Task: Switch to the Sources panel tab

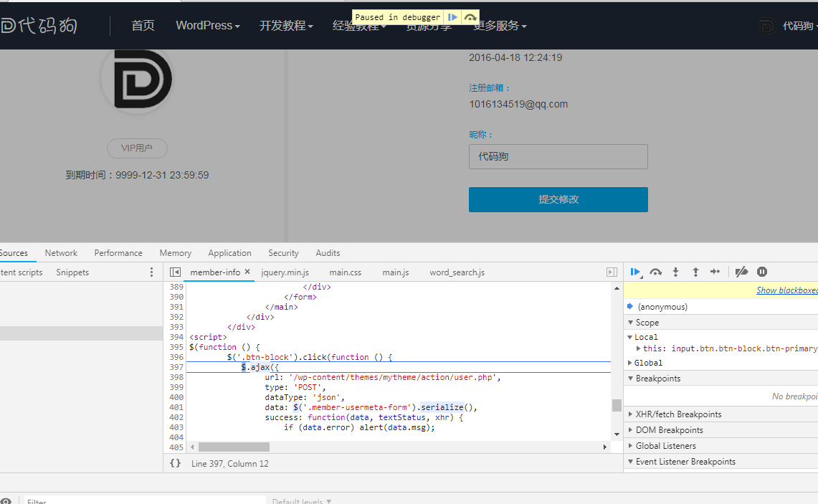Action: tap(14, 253)
